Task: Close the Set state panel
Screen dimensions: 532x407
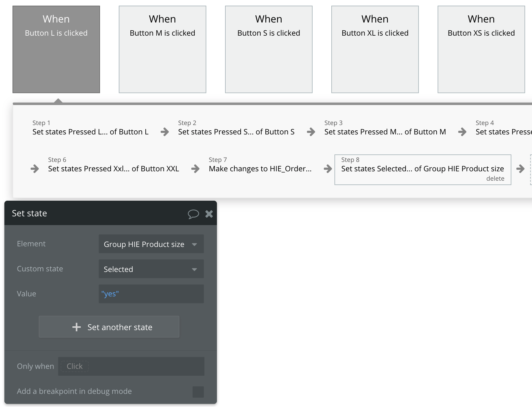Action: coord(209,214)
